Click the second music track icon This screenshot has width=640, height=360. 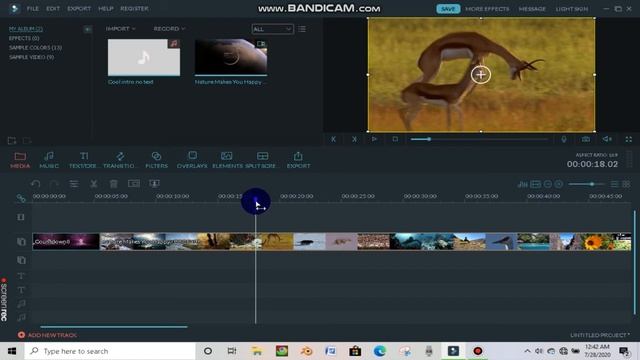[x=21, y=317]
